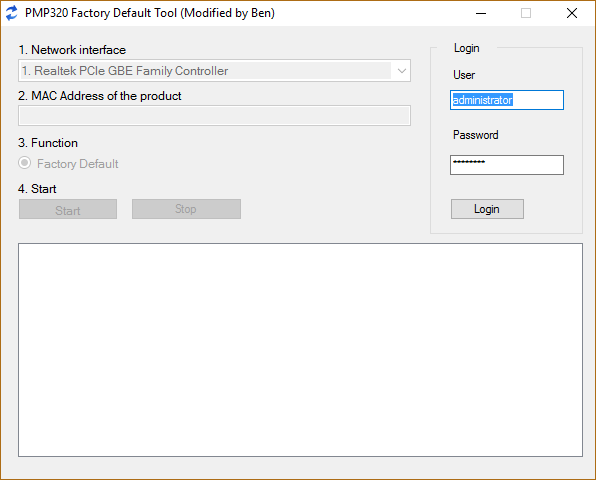Click the disabled maximize window icon

(x=526, y=13)
